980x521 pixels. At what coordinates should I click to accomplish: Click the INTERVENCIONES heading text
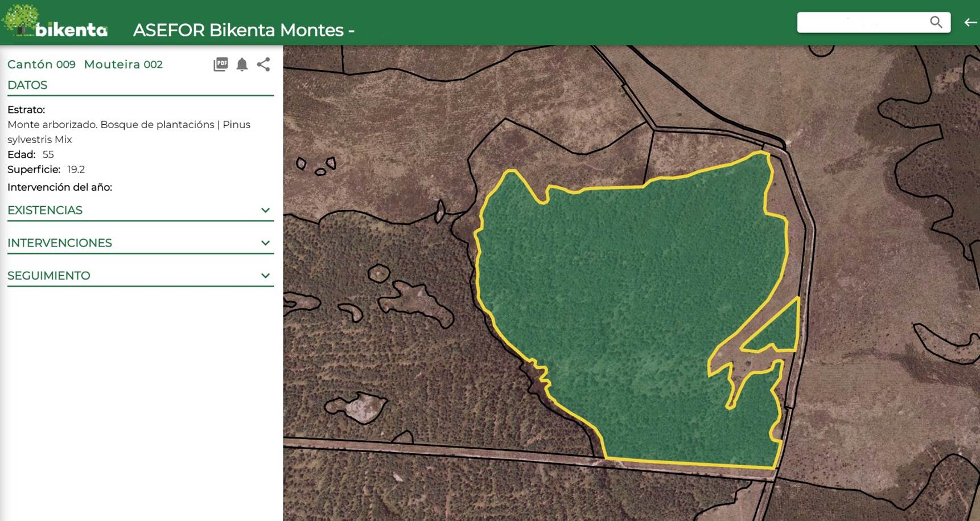click(60, 243)
